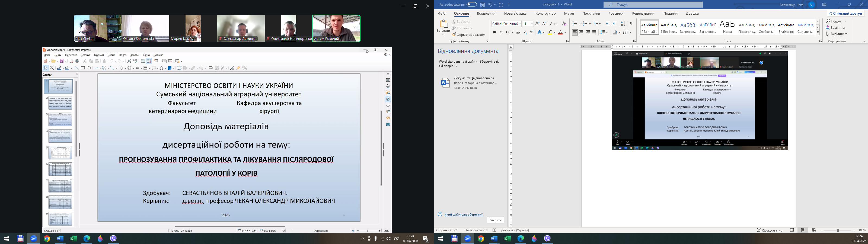Select the Ellipse tool in Impress drawing toolbar
The width and height of the screenshot is (868, 244).
tap(89, 68)
